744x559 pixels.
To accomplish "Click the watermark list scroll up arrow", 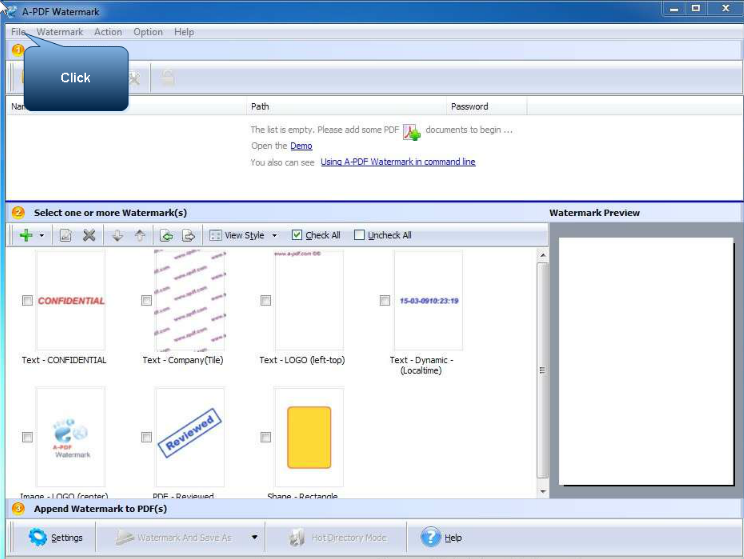I will [x=543, y=255].
